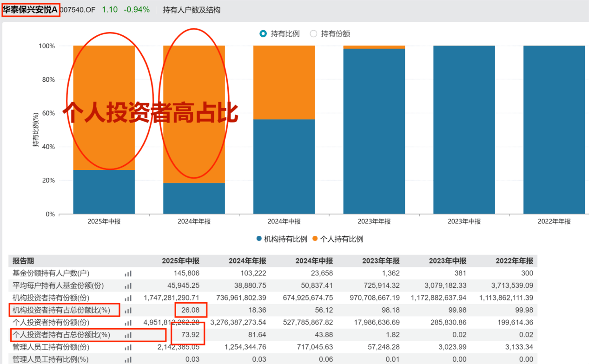Show chart for 机构投资者持有占总份额比 row
This screenshot has height=364, width=589.
[128, 310]
